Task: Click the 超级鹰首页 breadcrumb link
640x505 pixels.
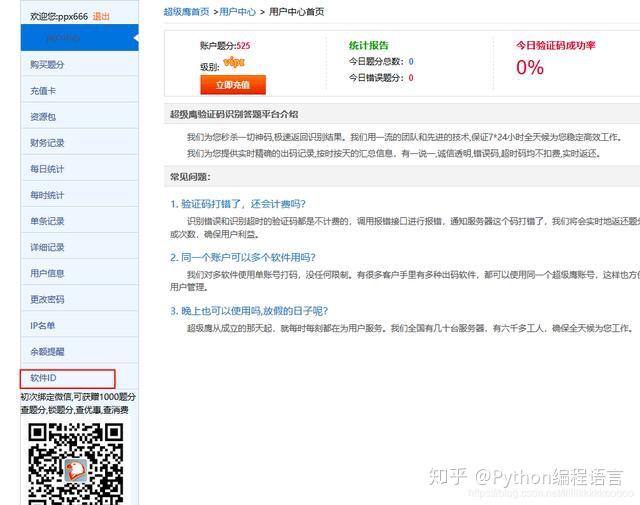Action: tap(187, 12)
